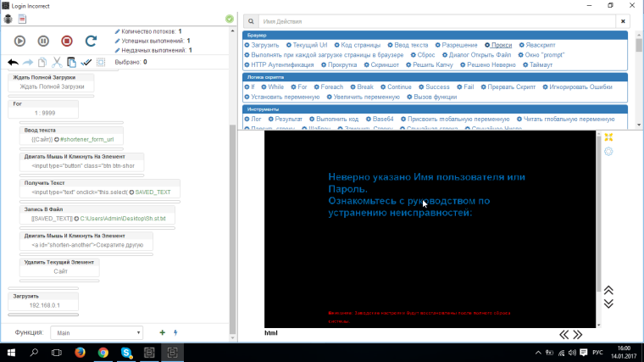Add Текущий Url action

pyautogui.click(x=307, y=45)
